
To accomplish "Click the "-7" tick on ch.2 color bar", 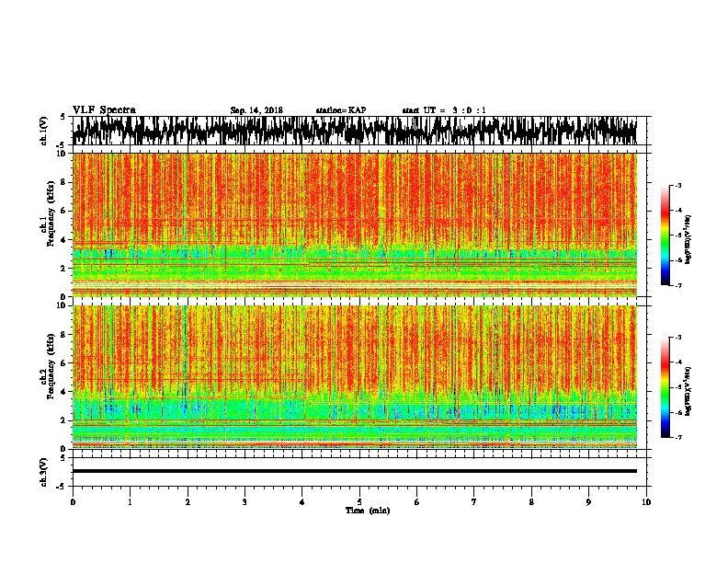I will [x=678, y=438].
